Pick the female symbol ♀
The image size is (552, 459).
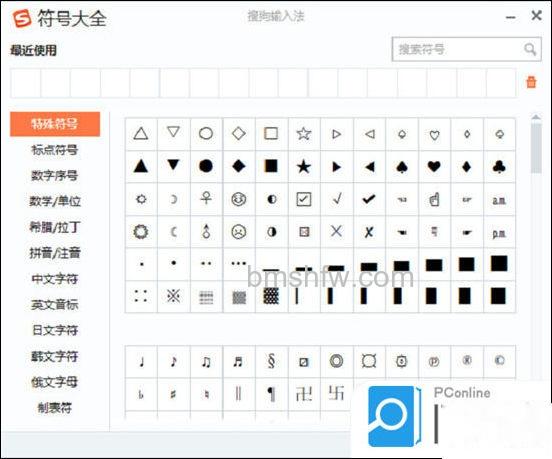[x=206, y=199]
